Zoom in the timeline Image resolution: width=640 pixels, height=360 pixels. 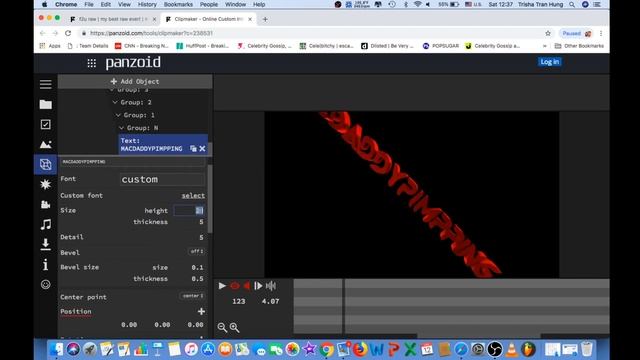pos(234,327)
